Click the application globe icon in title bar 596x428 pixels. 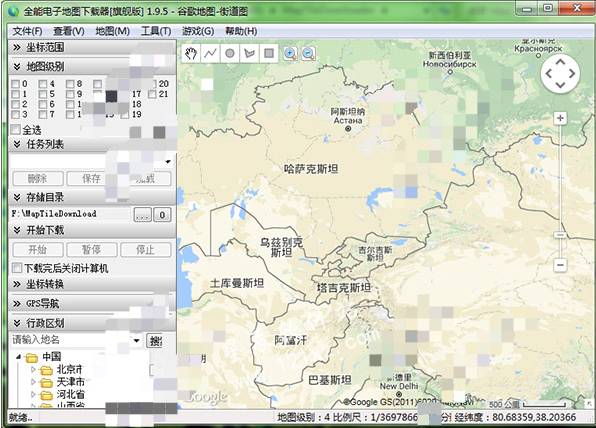[x=14, y=11]
